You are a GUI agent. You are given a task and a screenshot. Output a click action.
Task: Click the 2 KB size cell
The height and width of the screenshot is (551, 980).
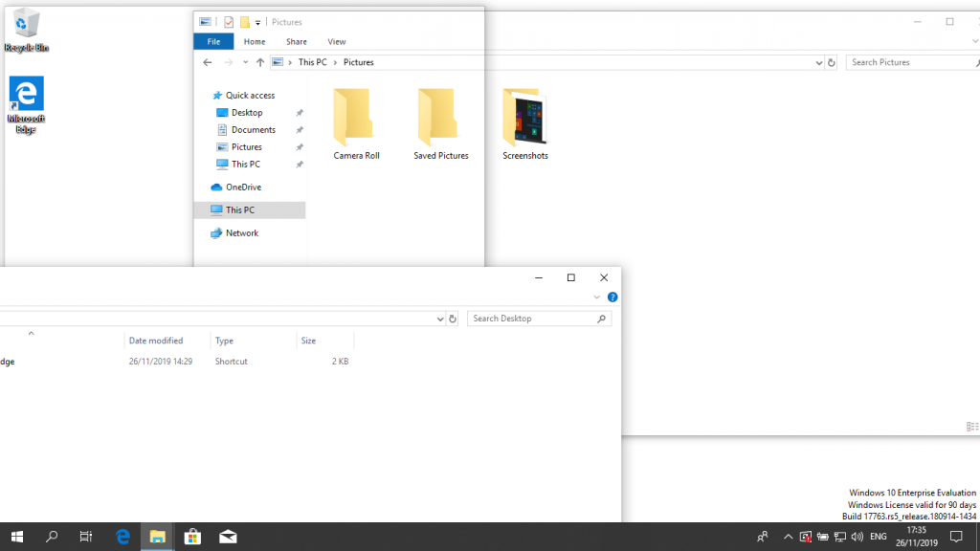(340, 362)
